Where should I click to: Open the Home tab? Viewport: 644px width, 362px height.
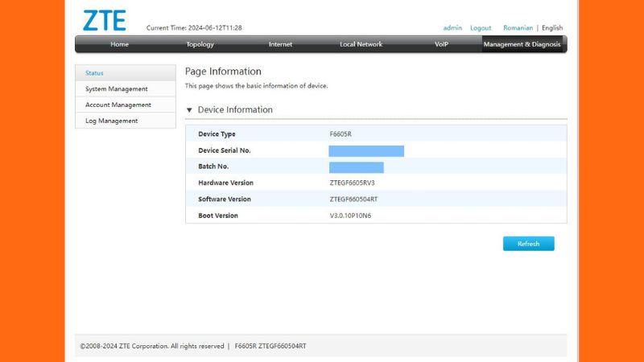click(x=119, y=44)
